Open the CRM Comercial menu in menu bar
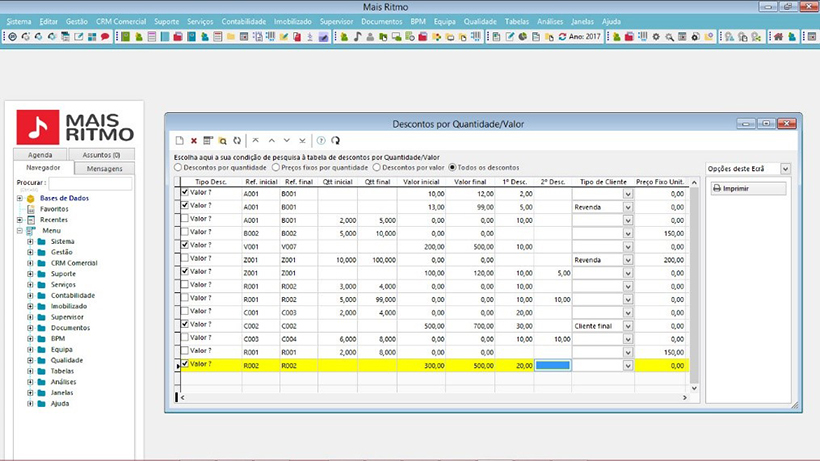This screenshot has height=461, width=820. [x=121, y=21]
